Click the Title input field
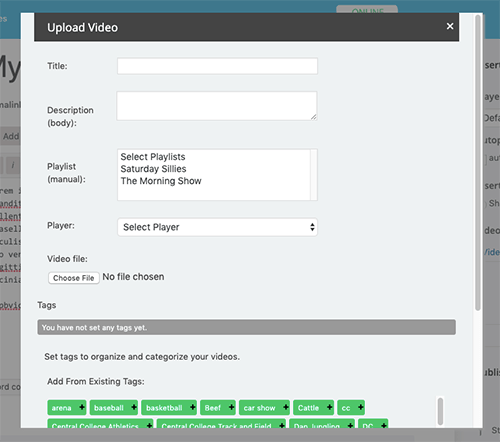 point(217,66)
